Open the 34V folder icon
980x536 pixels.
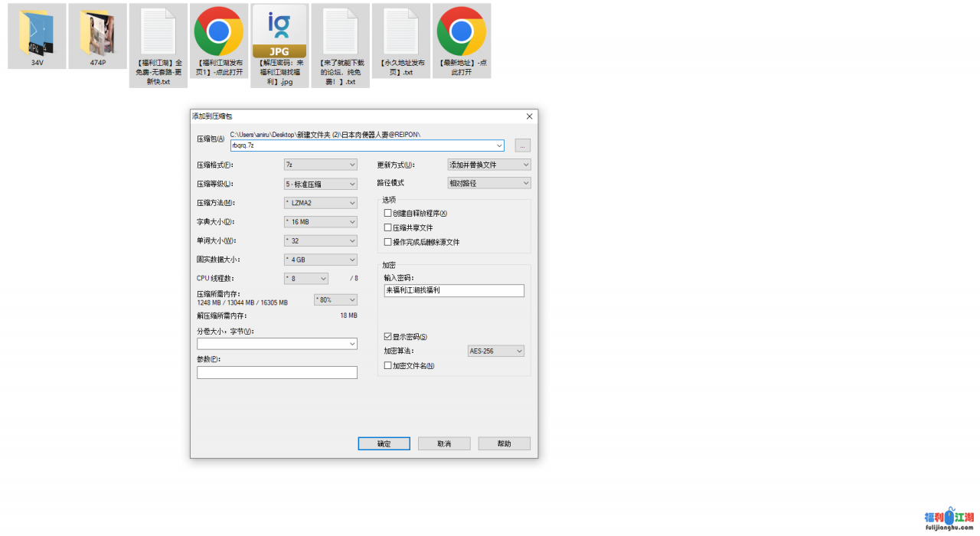click(x=37, y=32)
